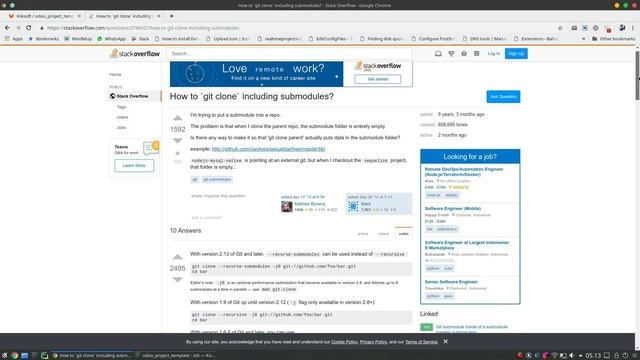This screenshot has height=360, width=640.
Task: Bookmark this page with the star icon
Action: pyautogui.click(x=560, y=28)
